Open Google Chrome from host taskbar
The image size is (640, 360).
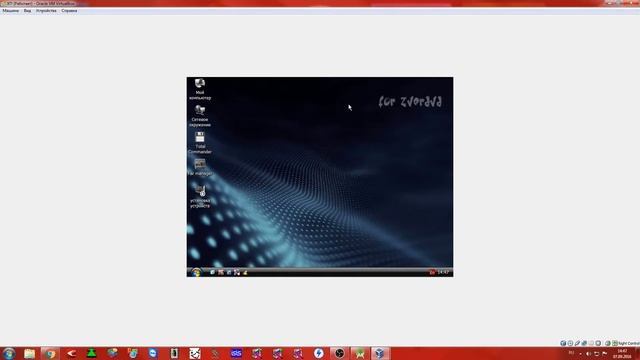click(x=50, y=353)
